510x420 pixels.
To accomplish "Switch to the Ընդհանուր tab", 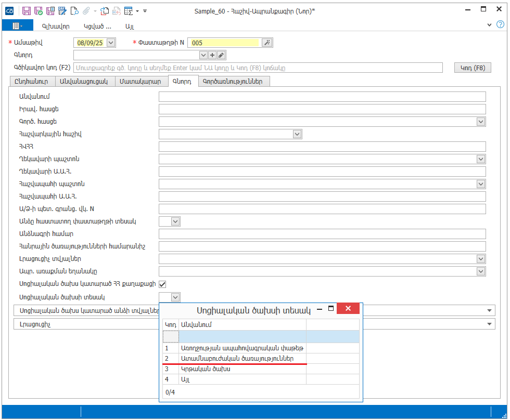I will pyautogui.click(x=31, y=81).
